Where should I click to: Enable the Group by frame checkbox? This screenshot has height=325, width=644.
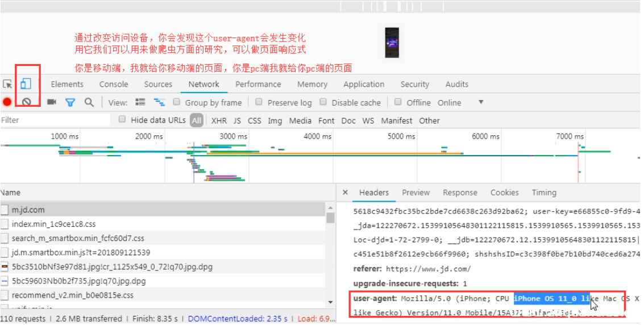(x=177, y=102)
